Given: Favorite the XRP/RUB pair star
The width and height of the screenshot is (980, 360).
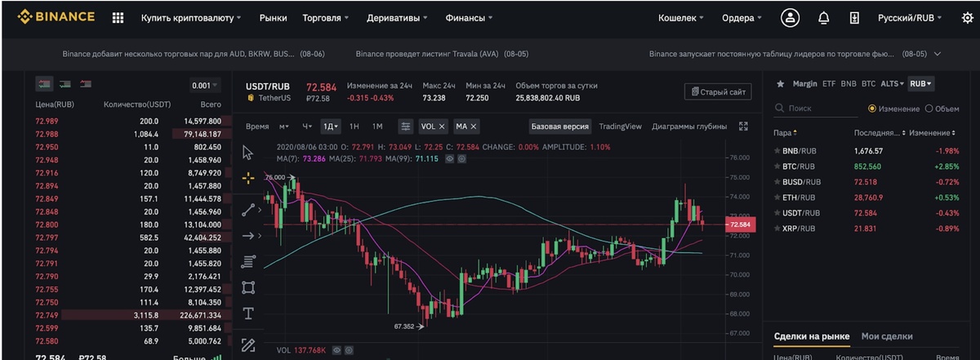Looking at the screenshot, I should pos(777,229).
